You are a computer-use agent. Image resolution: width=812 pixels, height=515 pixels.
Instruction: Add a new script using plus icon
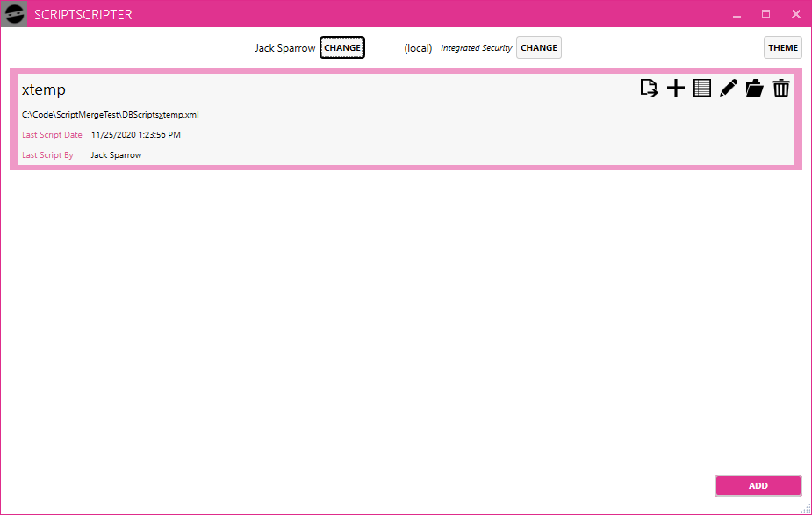point(675,88)
